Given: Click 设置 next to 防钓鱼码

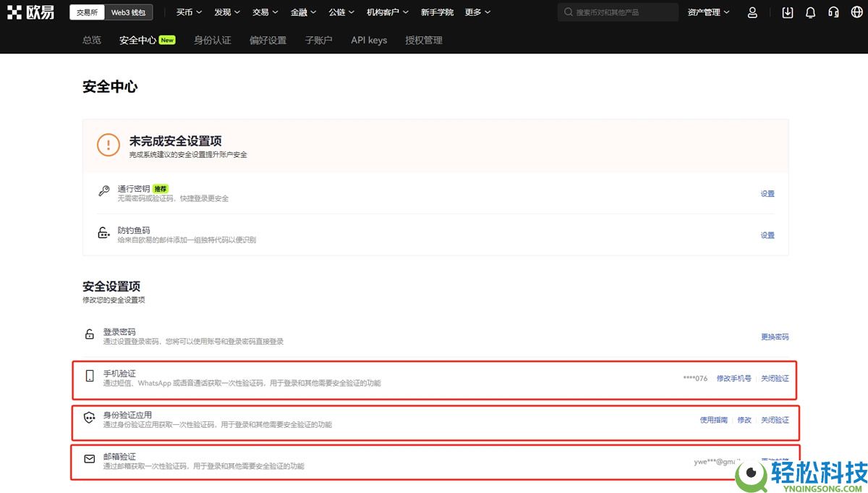Looking at the screenshot, I should (x=767, y=235).
